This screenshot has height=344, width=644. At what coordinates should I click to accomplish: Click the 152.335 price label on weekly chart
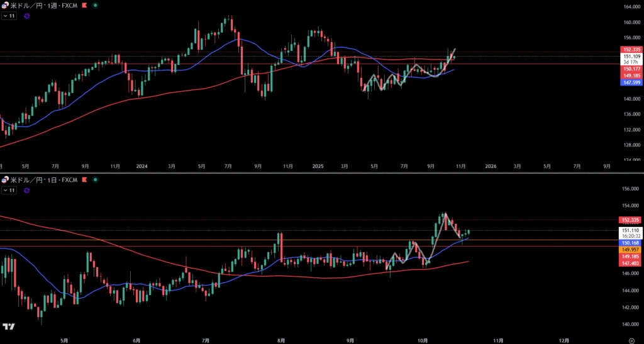(x=631, y=49)
